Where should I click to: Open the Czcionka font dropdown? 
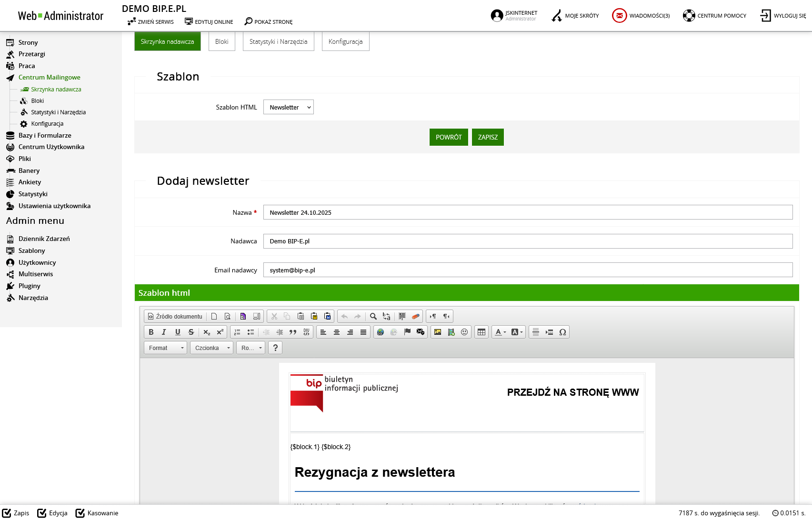(211, 348)
